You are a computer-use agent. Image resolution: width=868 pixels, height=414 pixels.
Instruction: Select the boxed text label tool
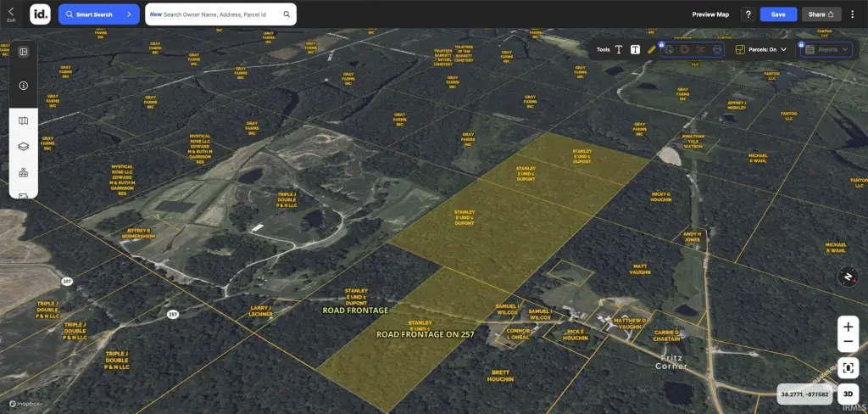(635, 50)
